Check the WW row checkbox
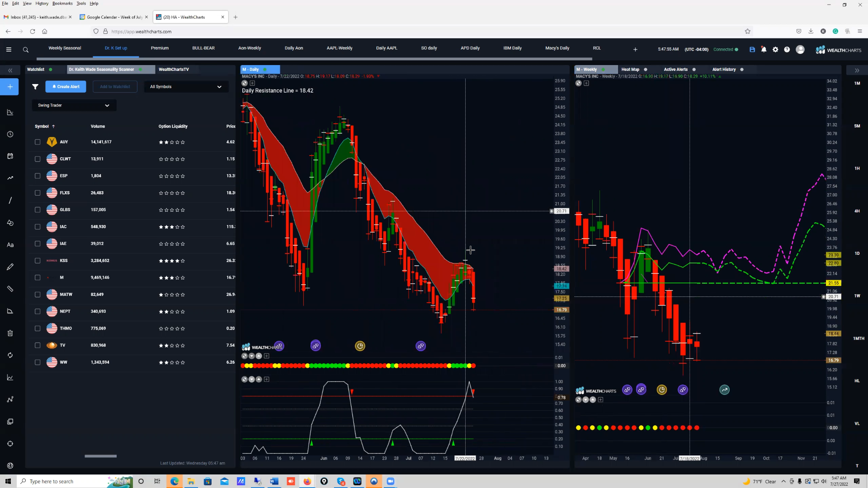This screenshot has width=868, height=488. point(38,362)
